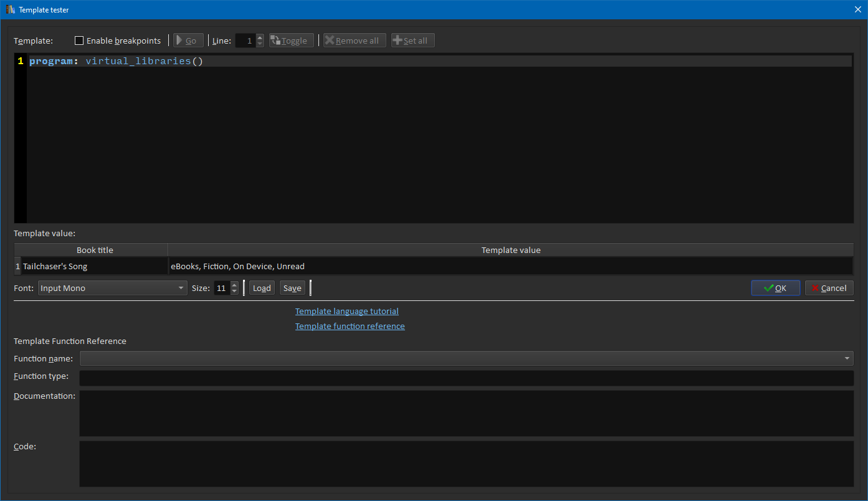Screen dimensions: 868x501
Task: Click the Load button
Action: click(262, 288)
